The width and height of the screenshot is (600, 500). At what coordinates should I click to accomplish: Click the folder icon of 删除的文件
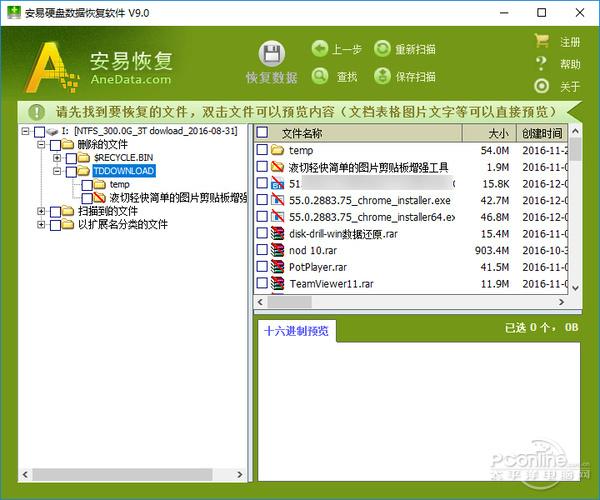pos(67,145)
